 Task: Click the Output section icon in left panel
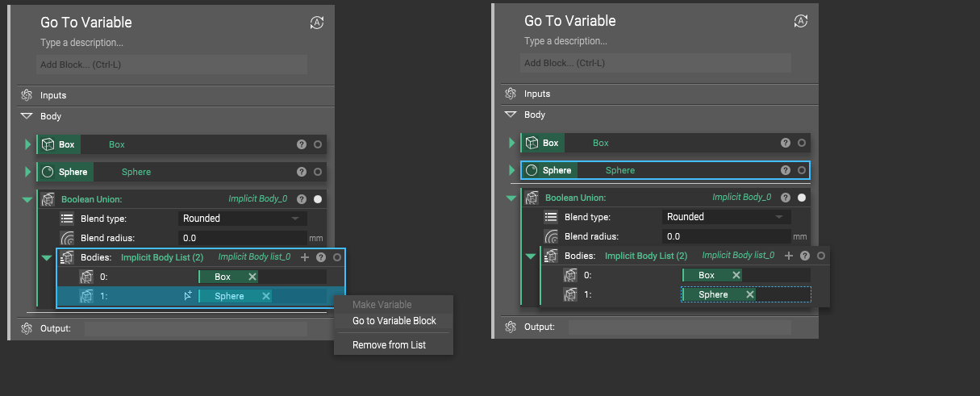(26, 329)
